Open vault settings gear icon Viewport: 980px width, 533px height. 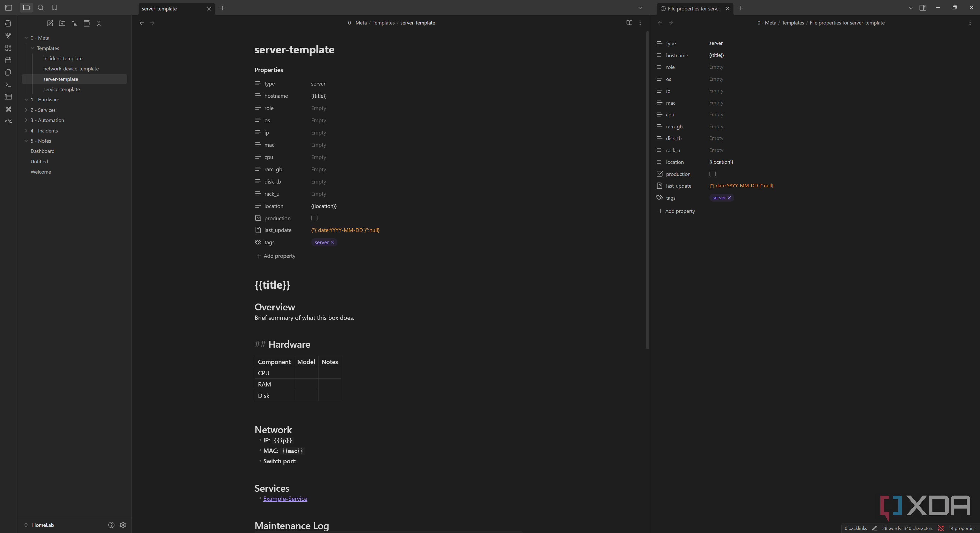123,525
